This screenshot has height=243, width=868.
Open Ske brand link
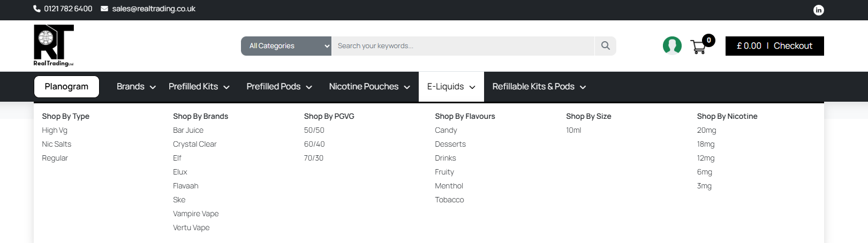click(x=179, y=200)
